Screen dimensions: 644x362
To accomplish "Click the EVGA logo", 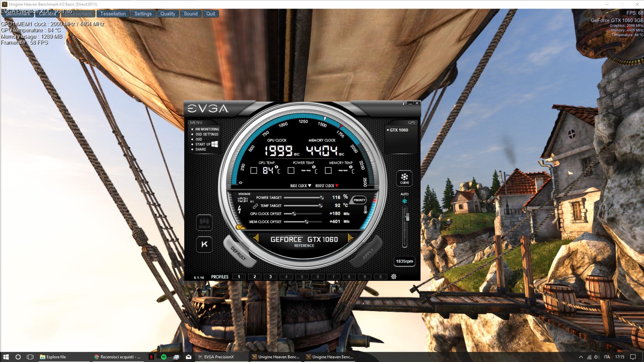I will [x=208, y=109].
